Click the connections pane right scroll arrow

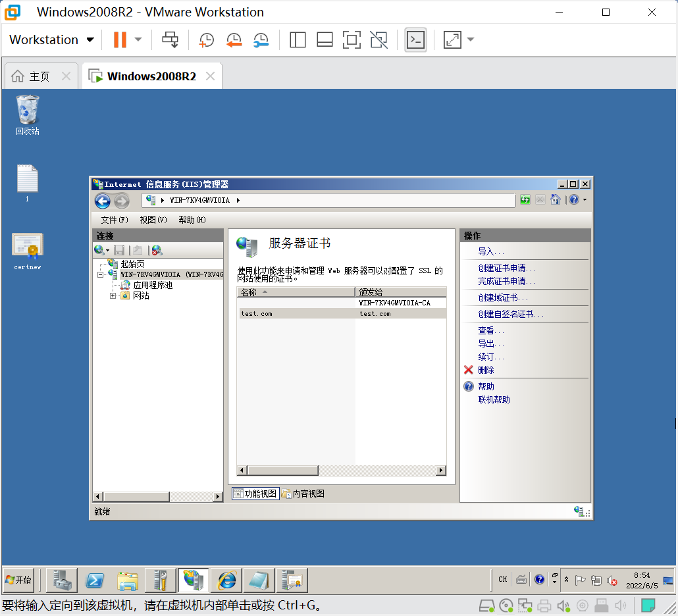coord(218,497)
